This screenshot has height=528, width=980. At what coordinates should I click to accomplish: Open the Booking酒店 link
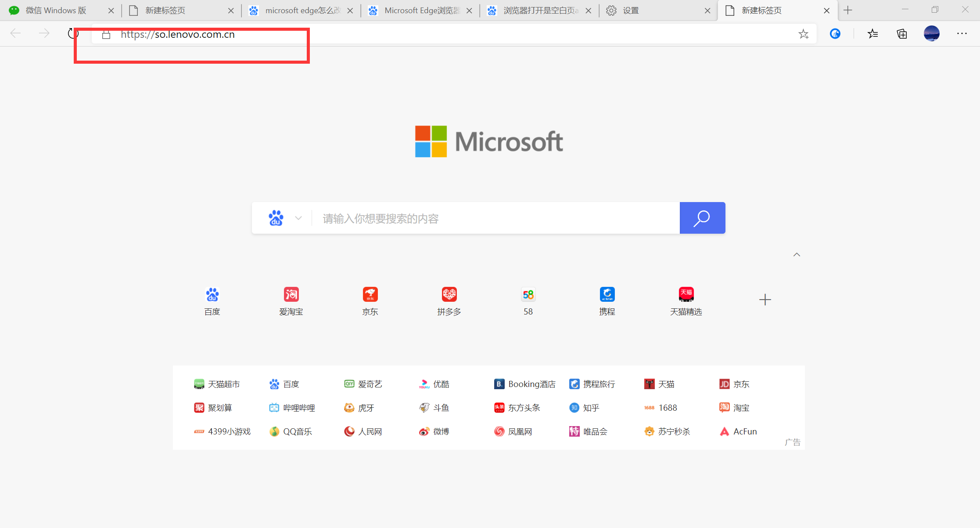pyautogui.click(x=524, y=384)
